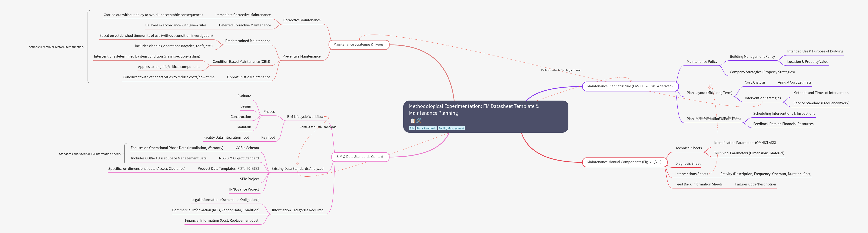Click the hammer and wrench emoji icon
This screenshot has width=868, height=233.
tap(419, 121)
